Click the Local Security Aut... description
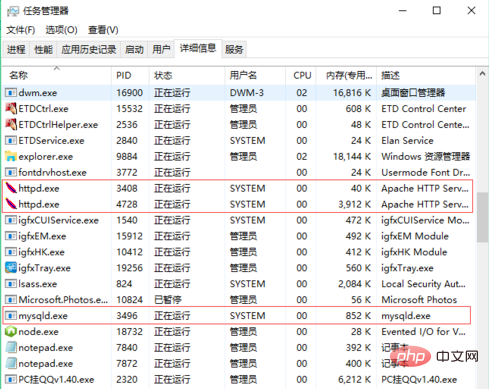This screenshot has width=489, height=389. (x=423, y=284)
